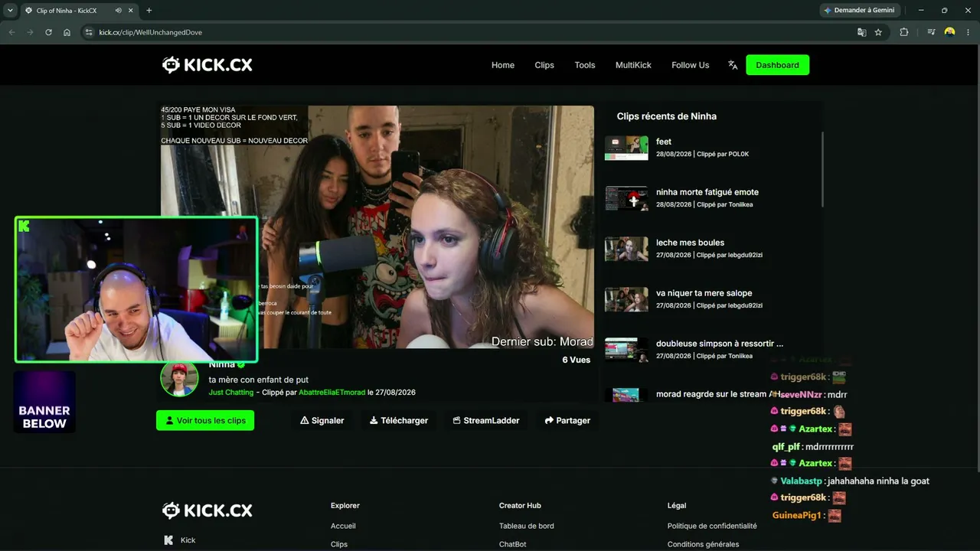The height and width of the screenshot is (551, 980).
Task: Open the Chrome three-dot menu
Action: pos(968,32)
